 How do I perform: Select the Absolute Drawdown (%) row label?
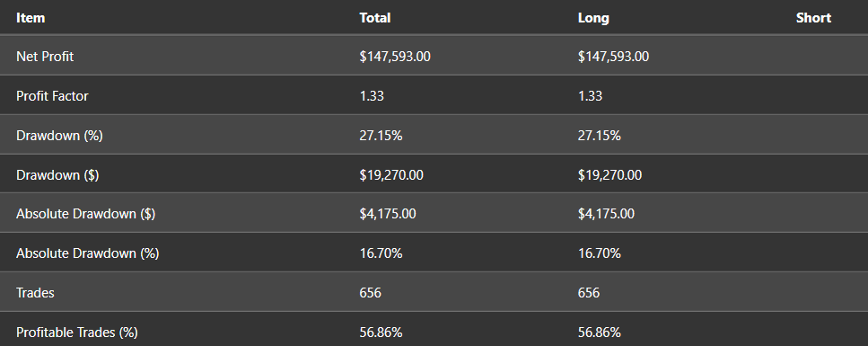tap(87, 253)
